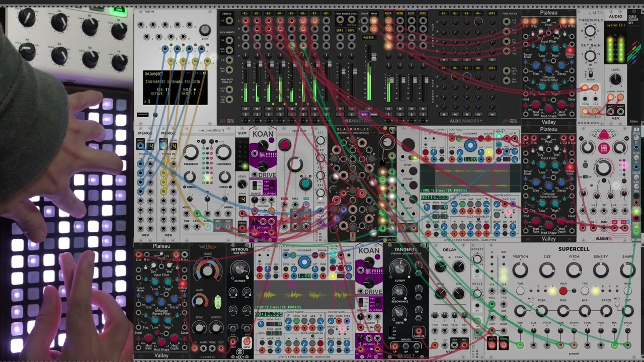Click the ADSR DEC knob
644x362 pixels.
click(x=320, y=157)
